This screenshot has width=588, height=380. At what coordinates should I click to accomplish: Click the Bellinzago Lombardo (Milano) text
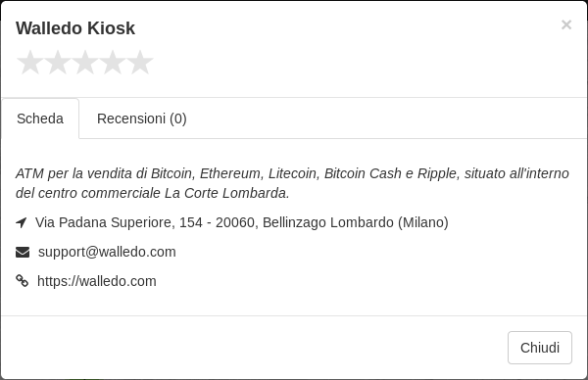coord(356,222)
